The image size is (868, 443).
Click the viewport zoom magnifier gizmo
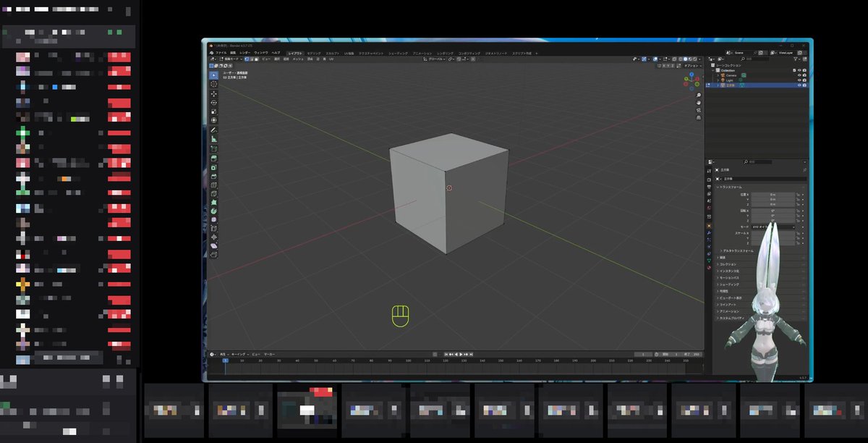(x=699, y=95)
